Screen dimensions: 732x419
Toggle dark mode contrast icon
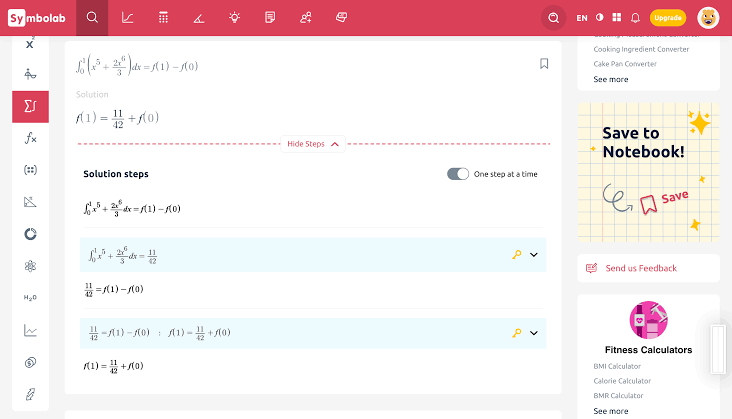600,17
